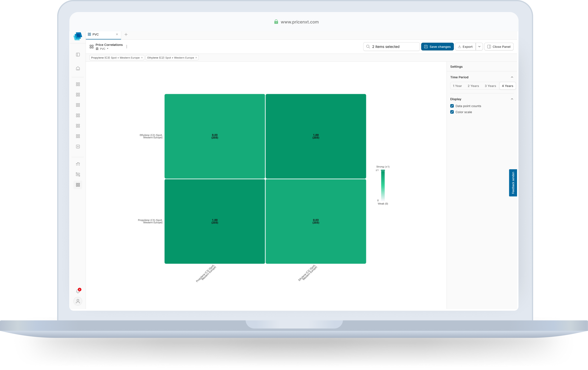Open the user profile avatar

(x=78, y=301)
